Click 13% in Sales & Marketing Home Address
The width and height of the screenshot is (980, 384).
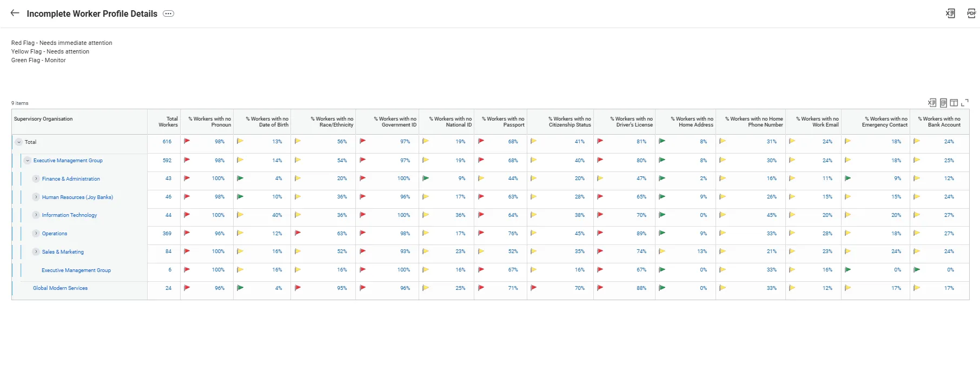click(x=702, y=251)
